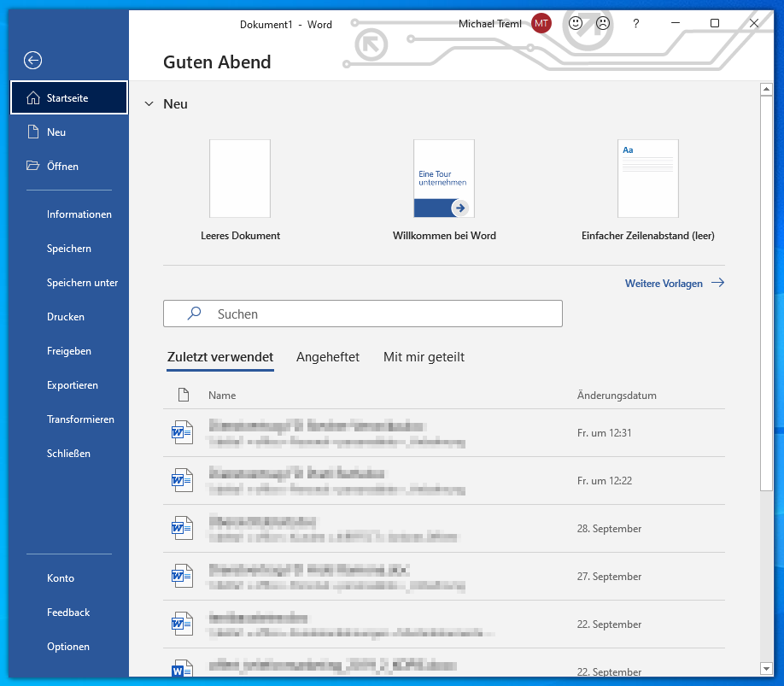Open Word Optionen

[69, 647]
